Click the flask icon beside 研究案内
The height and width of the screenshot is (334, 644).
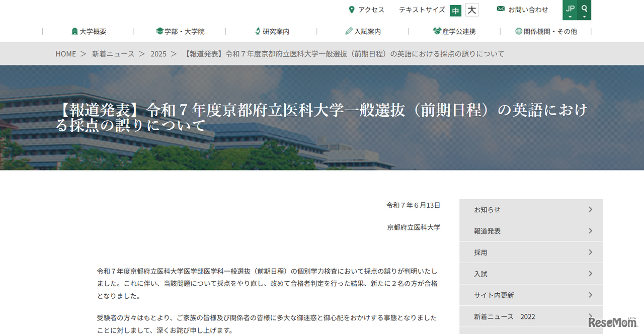(x=258, y=31)
